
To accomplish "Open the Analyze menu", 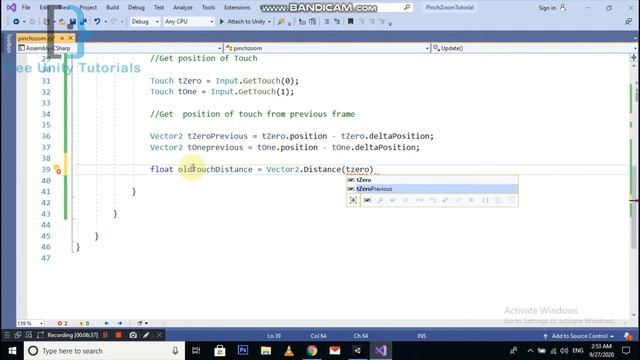I will tap(182, 7).
